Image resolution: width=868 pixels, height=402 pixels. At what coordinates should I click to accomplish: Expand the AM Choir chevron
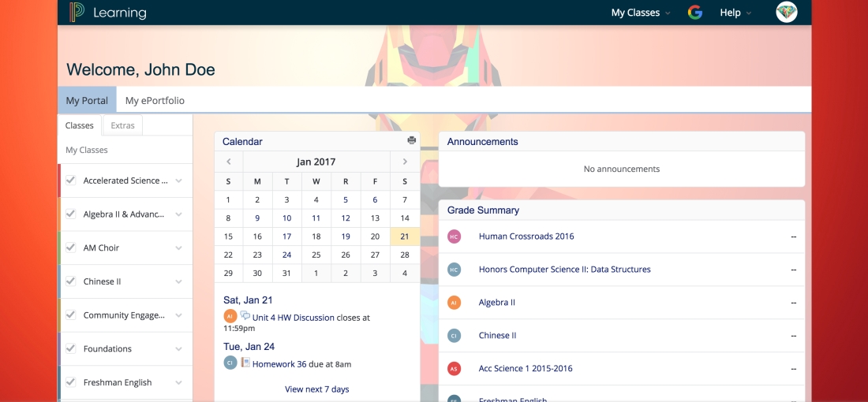(x=179, y=248)
